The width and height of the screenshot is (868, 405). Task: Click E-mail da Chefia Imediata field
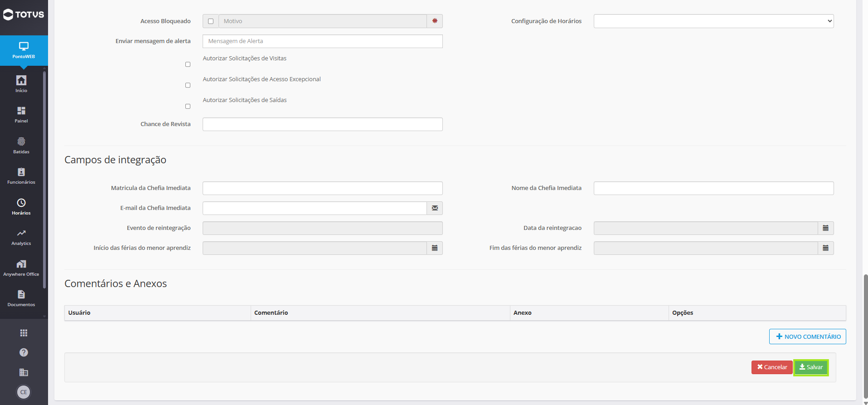[x=315, y=208]
